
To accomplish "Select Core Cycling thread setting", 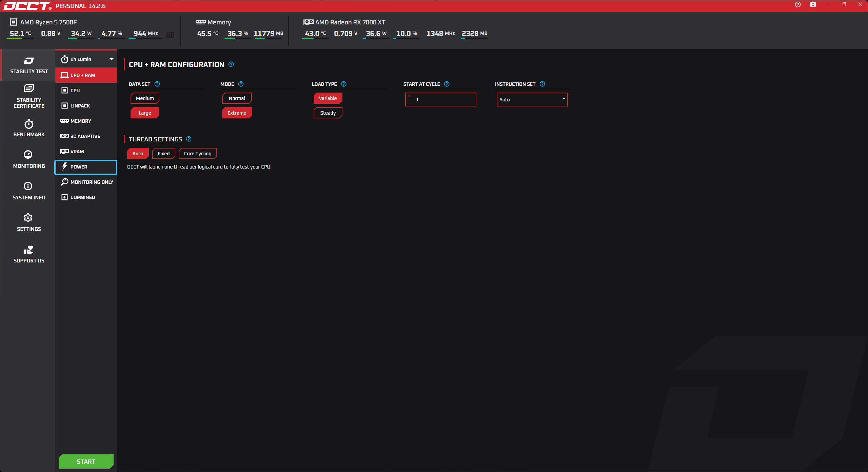I will [x=198, y=154].
